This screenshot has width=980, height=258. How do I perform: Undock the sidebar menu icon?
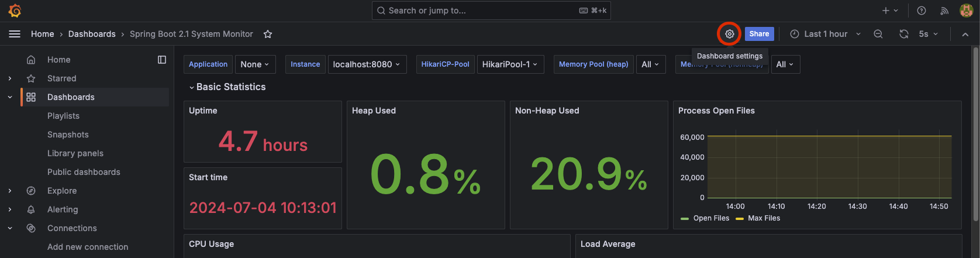(x=162, y=60)
